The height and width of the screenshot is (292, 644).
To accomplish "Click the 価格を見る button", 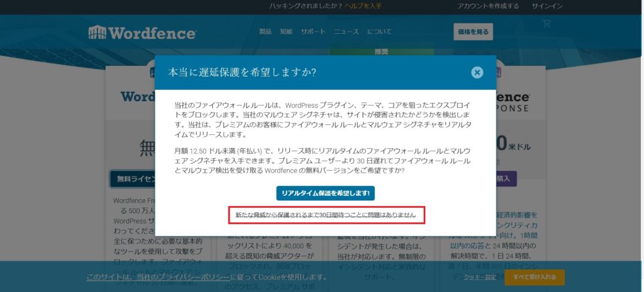I will point(473,31).
